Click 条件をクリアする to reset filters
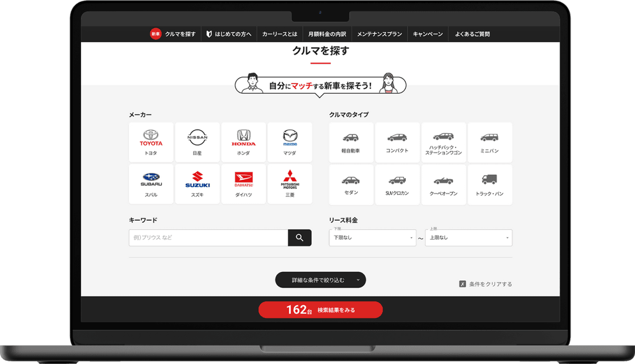The width and height of the screenshot is (635, 364). point(486,284)
